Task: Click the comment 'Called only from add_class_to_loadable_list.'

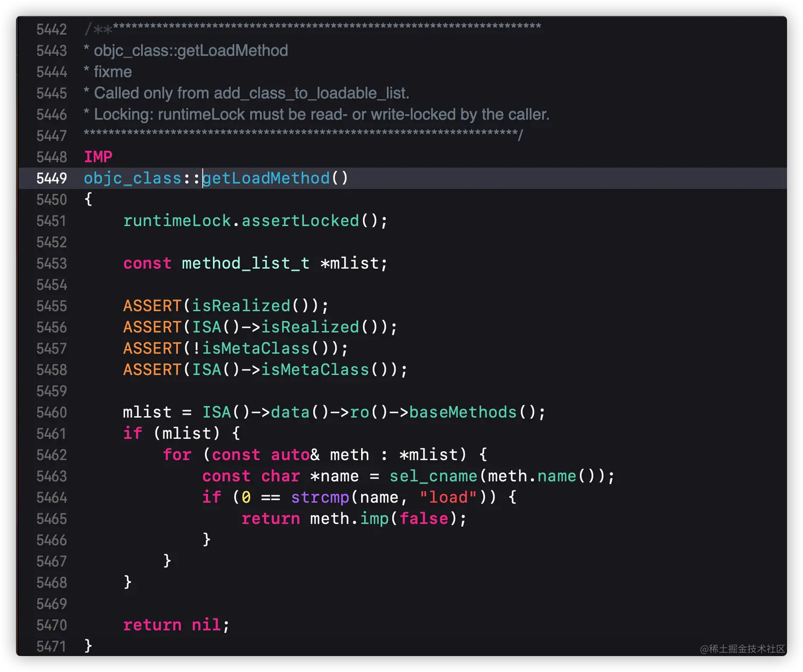Action: (252, 93)
